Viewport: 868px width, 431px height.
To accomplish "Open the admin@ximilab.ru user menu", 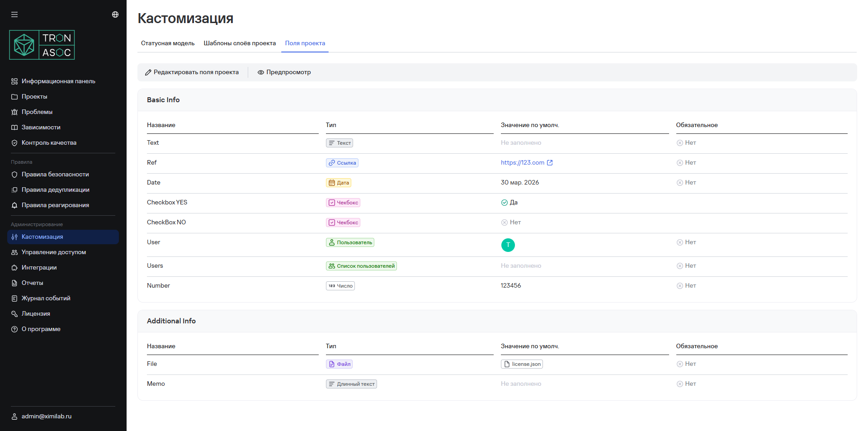I will tap(46, 417).
